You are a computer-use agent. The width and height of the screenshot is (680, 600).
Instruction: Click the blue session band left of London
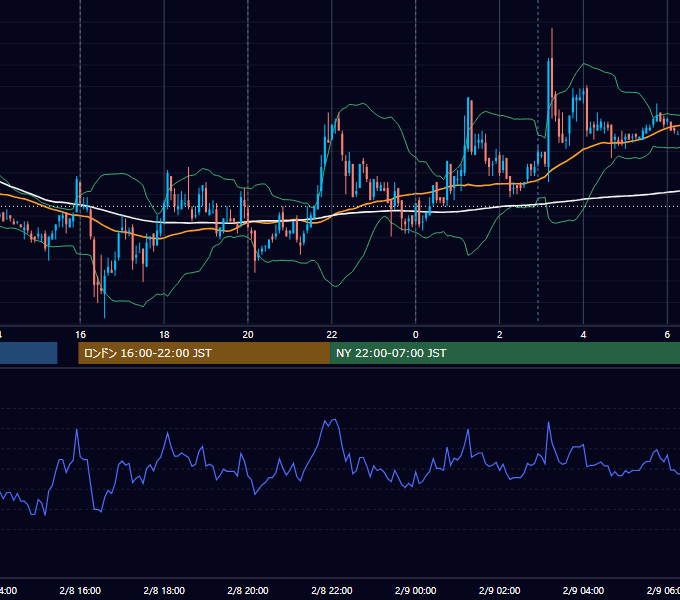tap(29, 353)
